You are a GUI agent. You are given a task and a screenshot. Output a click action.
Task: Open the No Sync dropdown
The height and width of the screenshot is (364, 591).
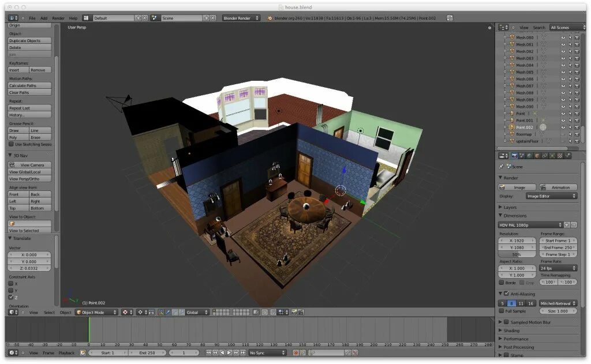point(267,352)
